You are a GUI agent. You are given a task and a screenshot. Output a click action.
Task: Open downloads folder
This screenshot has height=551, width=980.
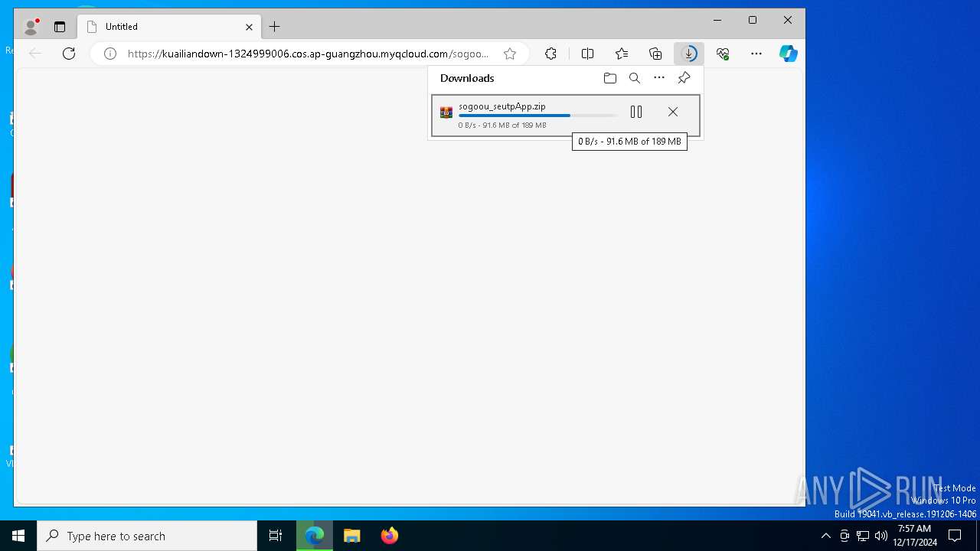pyautogui.click(x=610, y=78)
